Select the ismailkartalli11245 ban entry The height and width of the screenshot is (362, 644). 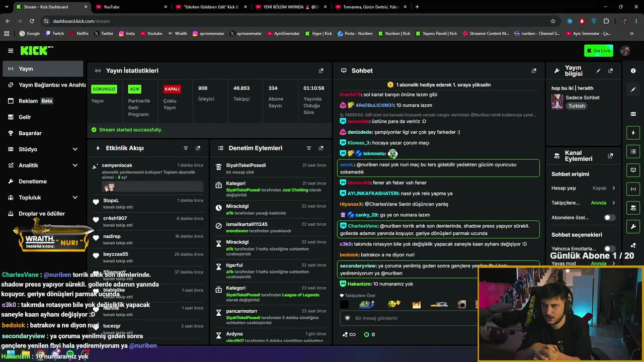click(271, 227)
